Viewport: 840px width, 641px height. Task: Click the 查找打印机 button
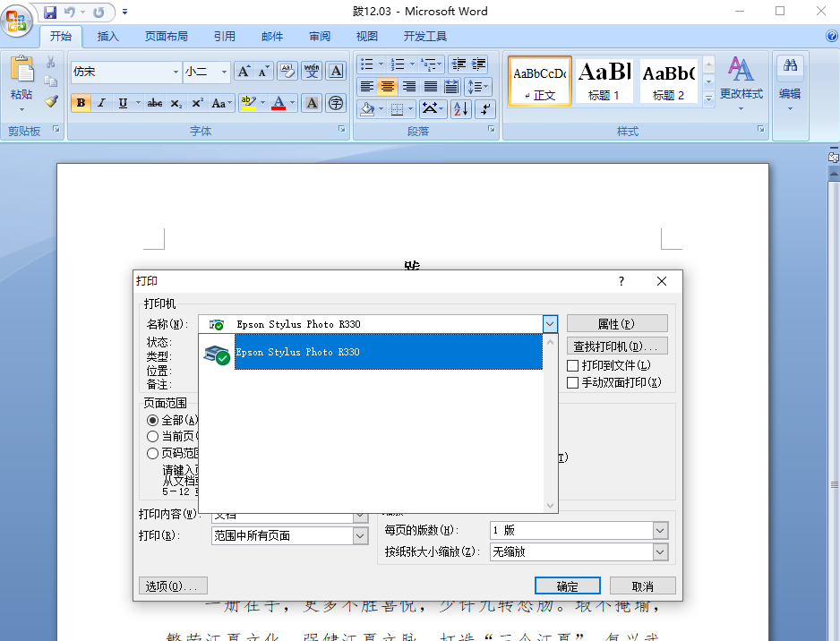click(617, 346)
